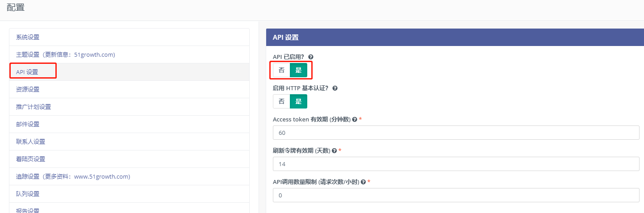Switch to 邮件设置 section

[x=28, y=124]
